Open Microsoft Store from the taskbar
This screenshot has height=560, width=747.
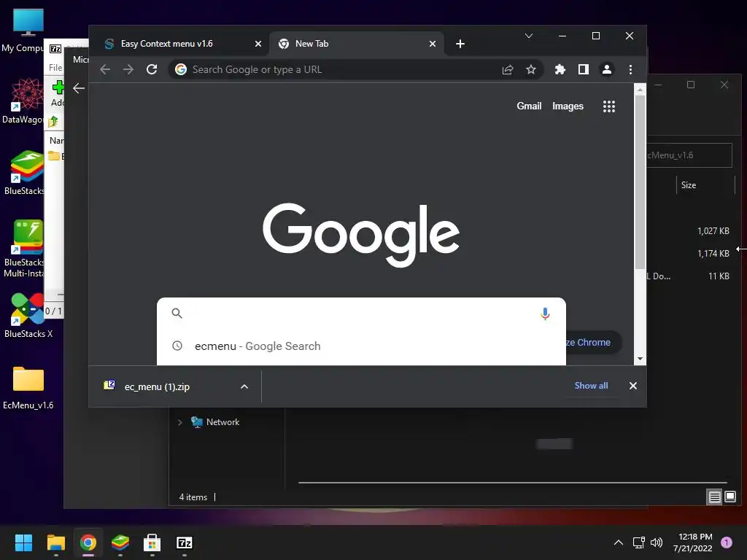152,542
